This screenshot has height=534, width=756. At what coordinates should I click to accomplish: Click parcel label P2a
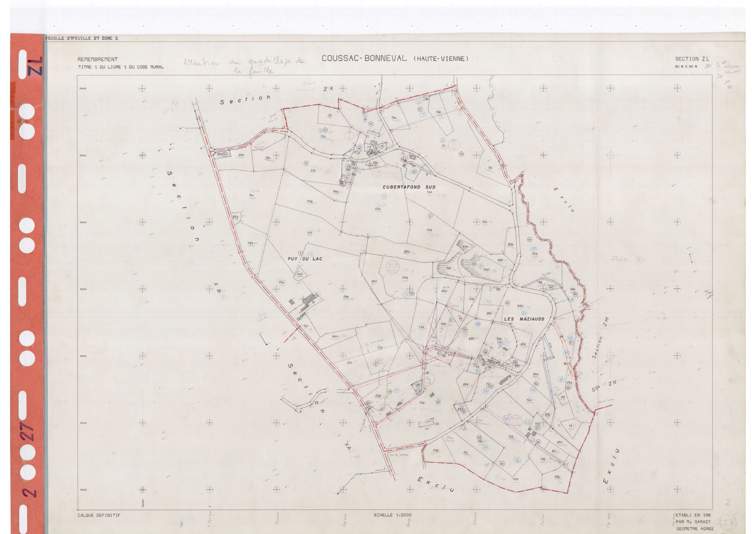pos(378,209)
